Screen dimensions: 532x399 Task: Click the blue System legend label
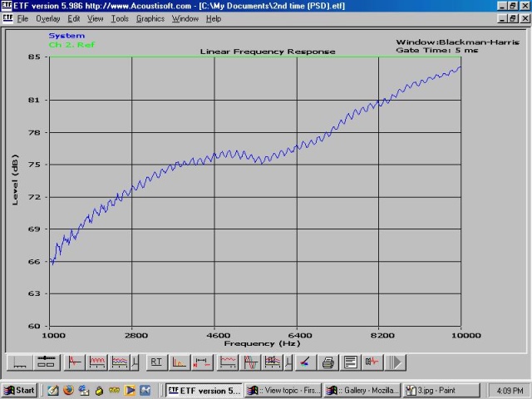[x=66, y=36]
